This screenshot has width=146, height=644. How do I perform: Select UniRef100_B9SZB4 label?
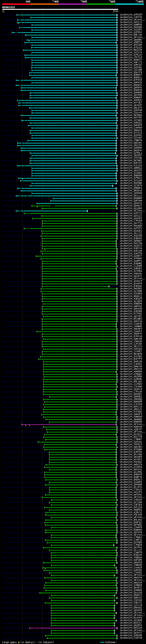(131, 45)
